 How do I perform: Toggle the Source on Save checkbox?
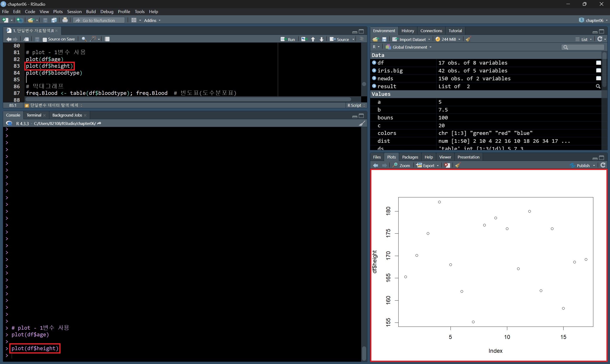pos(45,39)
